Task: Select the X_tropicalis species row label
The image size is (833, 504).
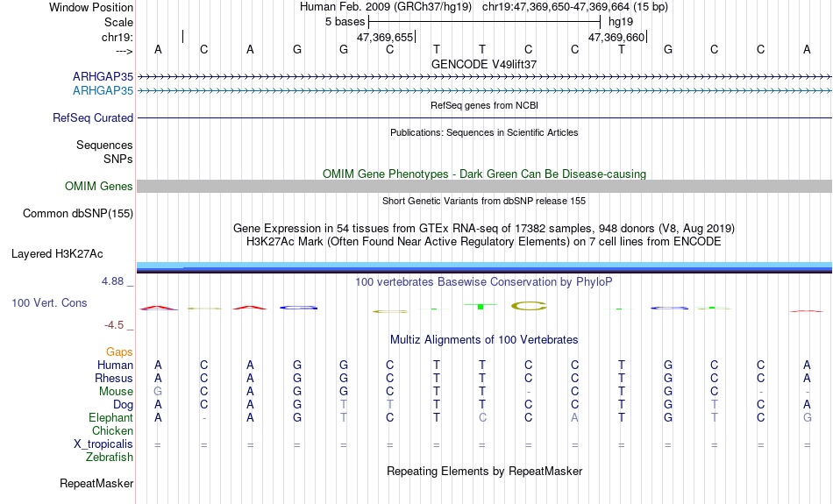Action: 103,444
